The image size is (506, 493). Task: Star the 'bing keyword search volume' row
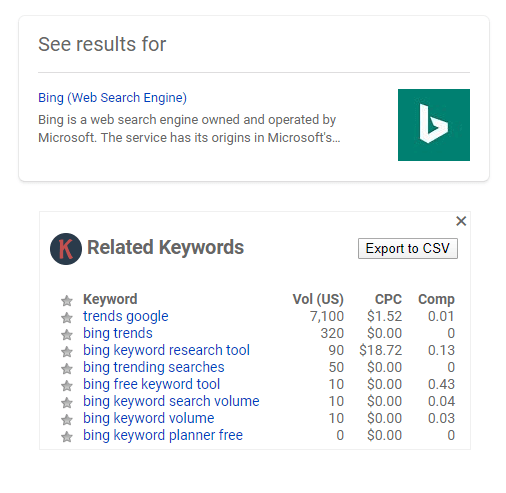pos(67,403)
